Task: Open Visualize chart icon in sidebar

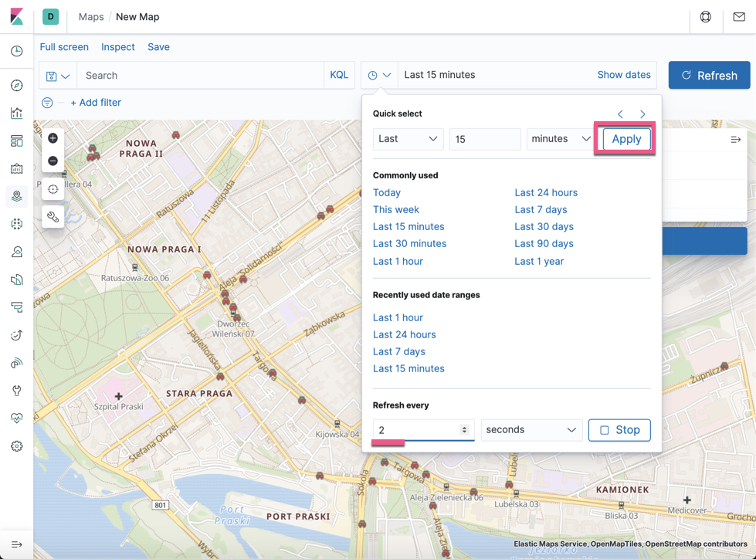Action: pos(16,113)
